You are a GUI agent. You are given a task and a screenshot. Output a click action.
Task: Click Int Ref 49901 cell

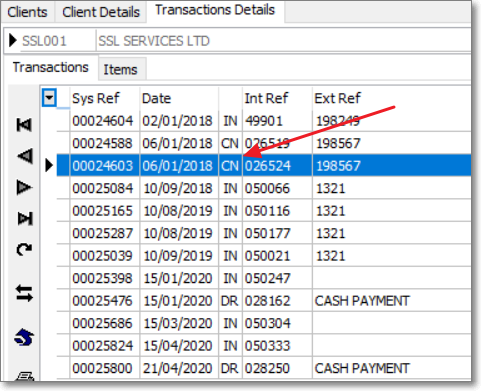[x=277, y=121]
